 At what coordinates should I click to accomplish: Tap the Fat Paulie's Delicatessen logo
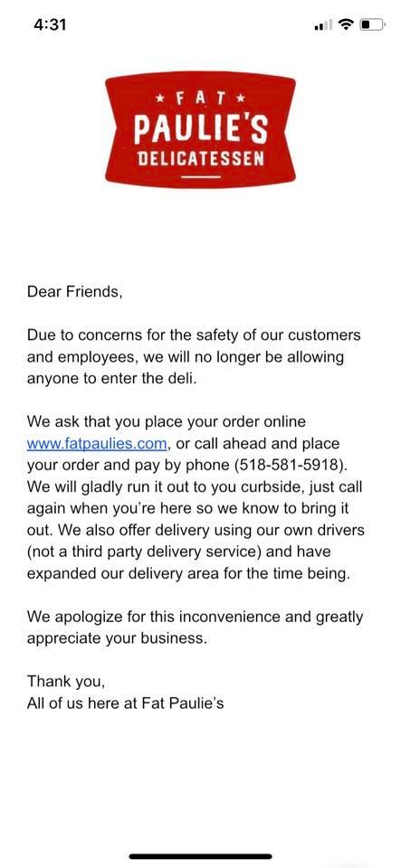(200, 130)
